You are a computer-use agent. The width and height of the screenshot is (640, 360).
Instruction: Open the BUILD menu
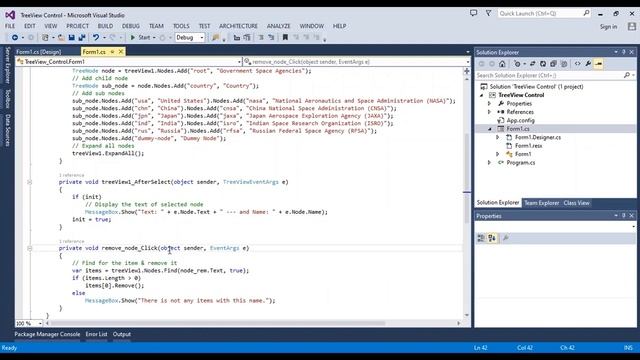105,26
